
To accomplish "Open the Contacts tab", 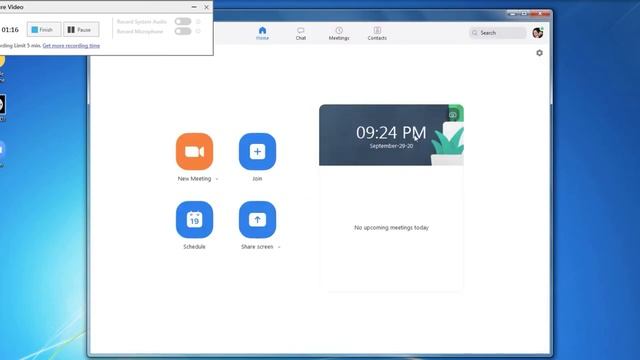I will click(x=377, y=33).
